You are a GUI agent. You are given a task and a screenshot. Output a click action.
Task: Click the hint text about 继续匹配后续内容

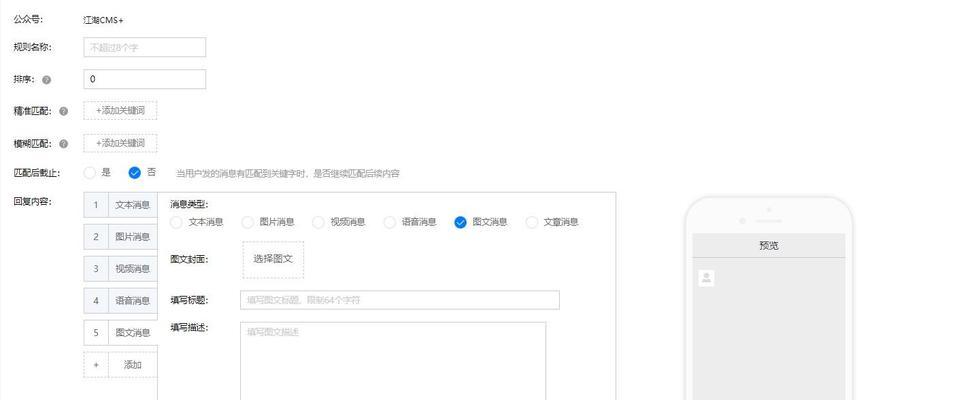coord(287,174)
